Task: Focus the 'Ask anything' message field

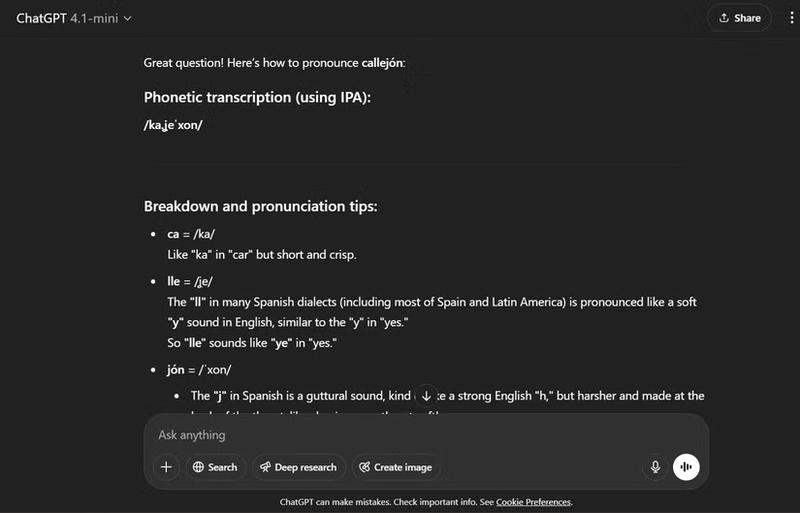Action: tap(400, 435)
